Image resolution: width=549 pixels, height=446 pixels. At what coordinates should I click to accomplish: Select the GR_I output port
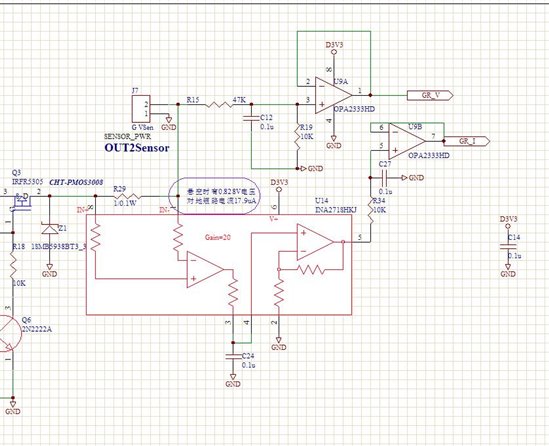467,141
